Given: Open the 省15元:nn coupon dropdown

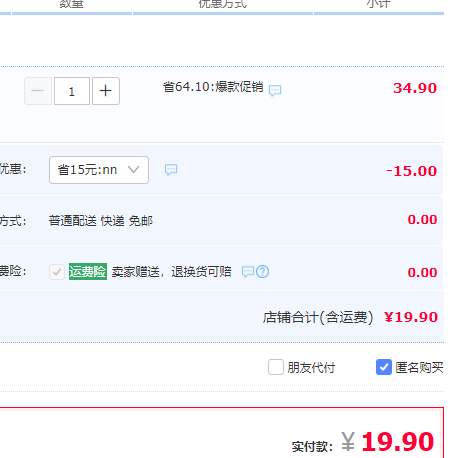Looking at the screenshot, I should point(99,170).
